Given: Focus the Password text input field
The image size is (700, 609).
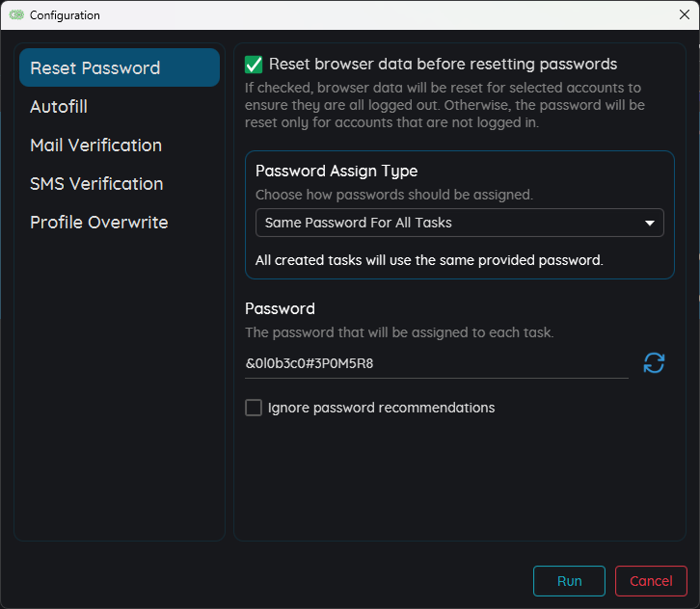Looking at the screenshot, I should (x=436, y=364).
